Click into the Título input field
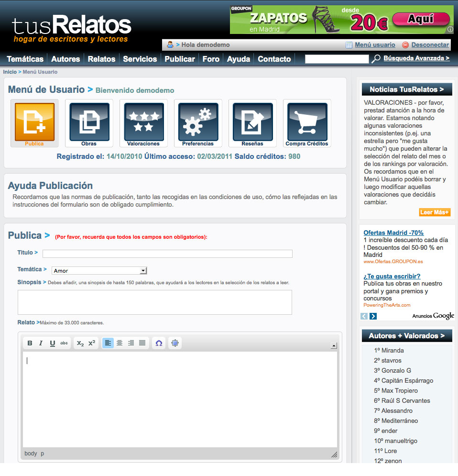The width and height of the screenshot is (458, 476). [x=167, y=254]
